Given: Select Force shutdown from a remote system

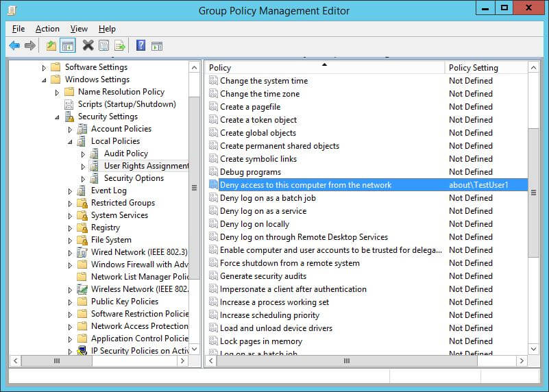Looking at the screenshot, I should [289, 263].
